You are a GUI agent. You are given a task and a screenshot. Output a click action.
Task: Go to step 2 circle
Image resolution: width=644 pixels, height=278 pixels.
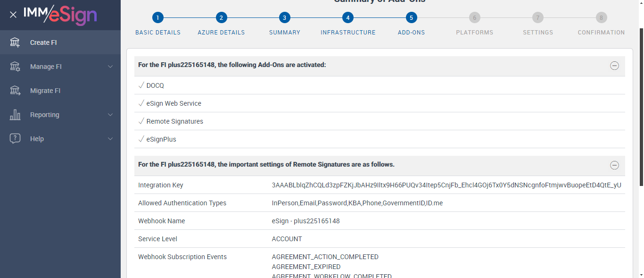pyautogui.click(x=221, y=18)
